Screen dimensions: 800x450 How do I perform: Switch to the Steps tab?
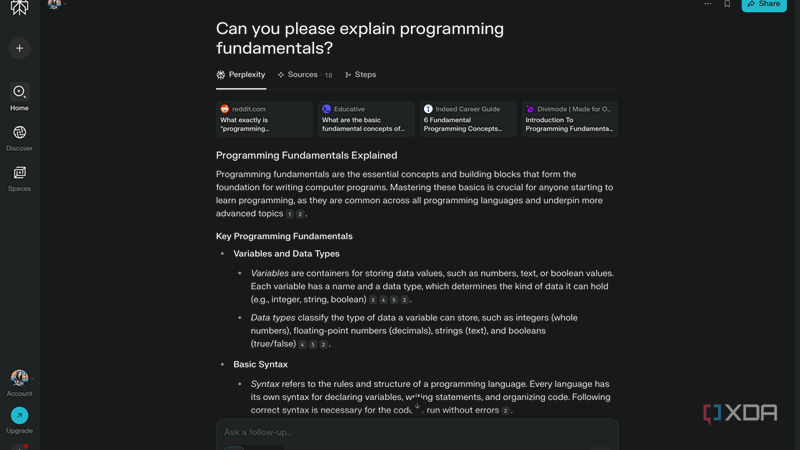[360, 75]
